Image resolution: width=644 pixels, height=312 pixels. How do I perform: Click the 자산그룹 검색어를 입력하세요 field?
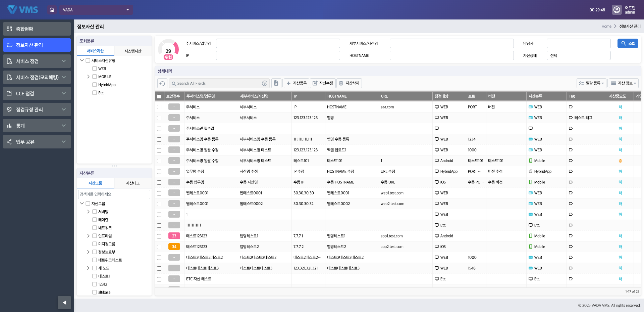(x=114, y=194)
